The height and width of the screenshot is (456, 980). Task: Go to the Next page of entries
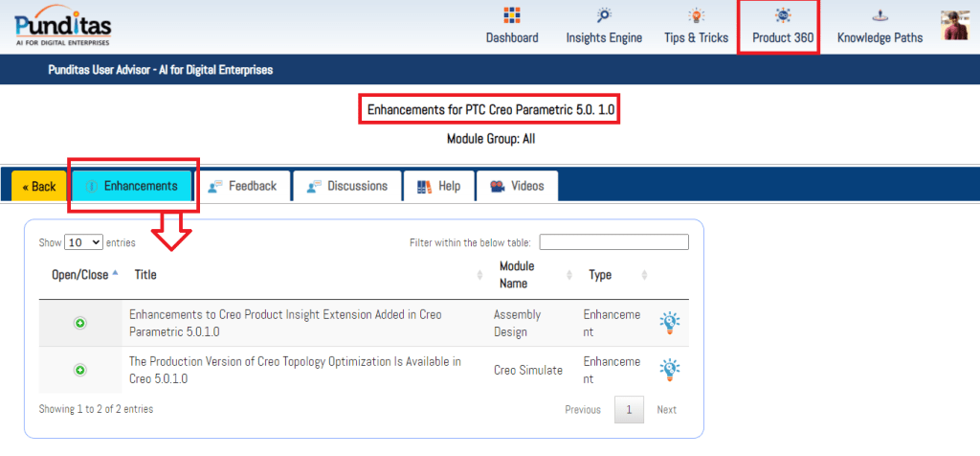pos(666,410)
